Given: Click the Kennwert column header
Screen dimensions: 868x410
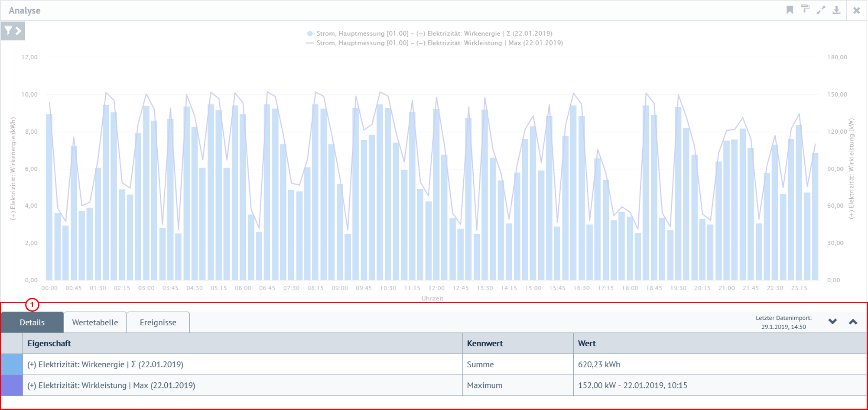Looking at the screenshot, I should pyautogui.click(x=484, y=343).
